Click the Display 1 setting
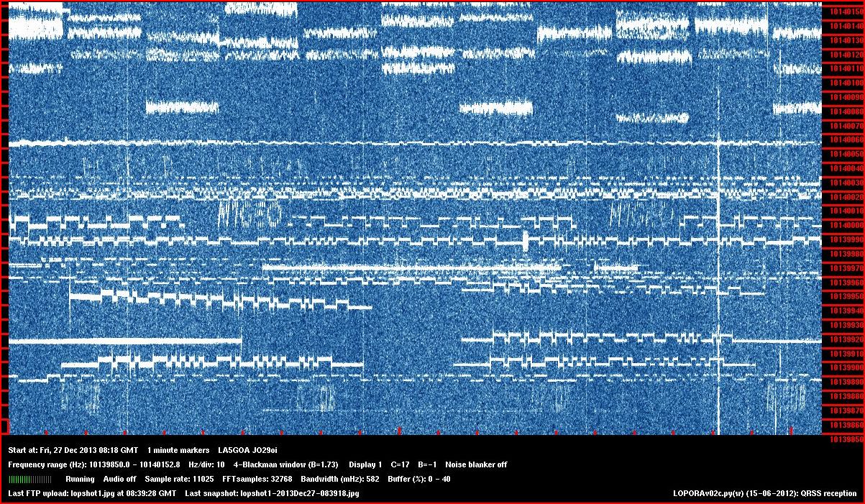865x504 pixels. 365,464
